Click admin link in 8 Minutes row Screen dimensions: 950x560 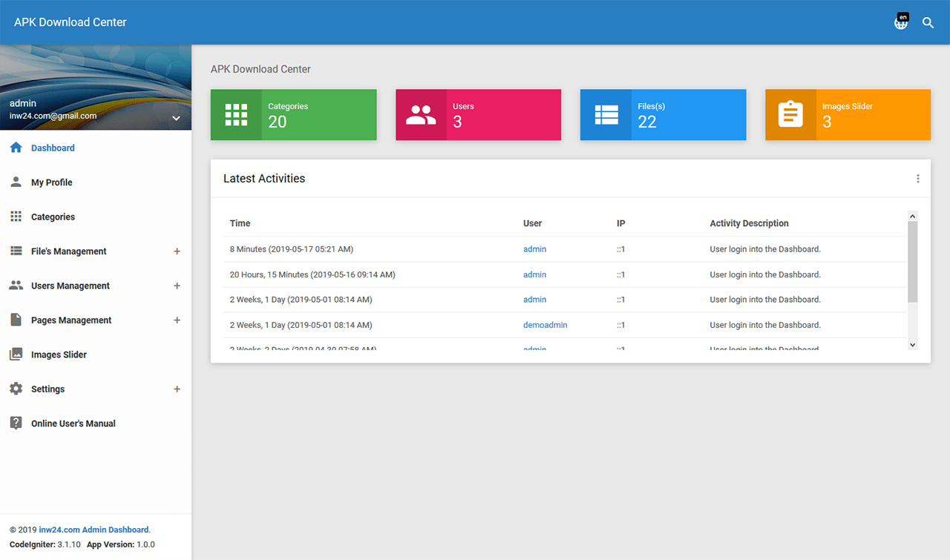click(x=534, y=249)
